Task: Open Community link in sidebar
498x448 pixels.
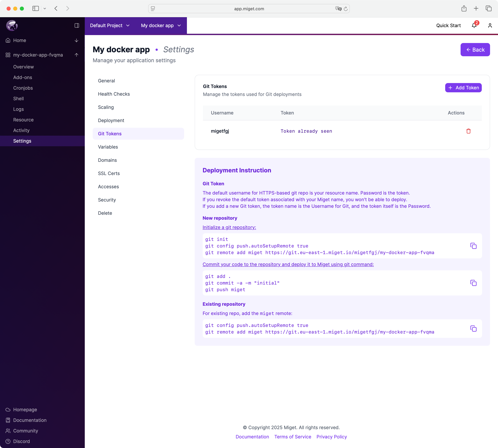Action: [x=26, y=430]
